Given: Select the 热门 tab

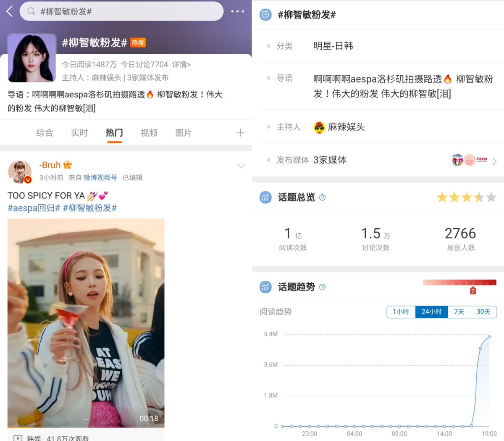Looking at the screenshot, I should coord(114,133).
